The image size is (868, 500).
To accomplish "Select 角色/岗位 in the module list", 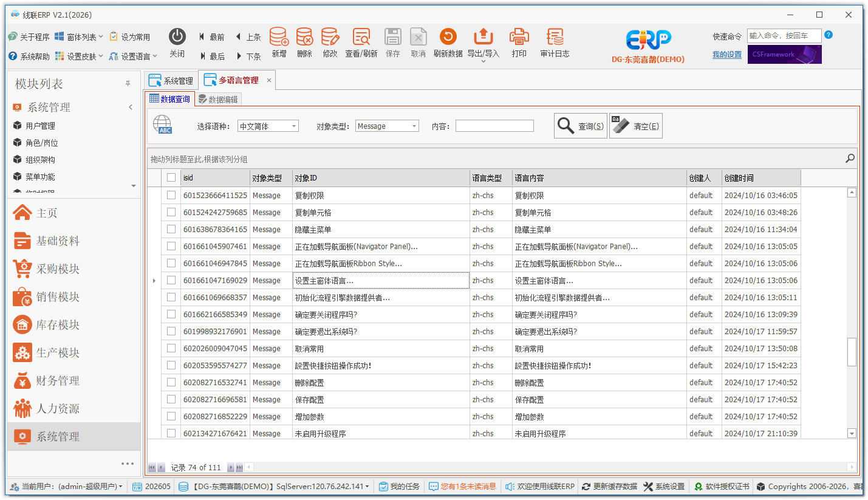I will click(x=41, y=143).
